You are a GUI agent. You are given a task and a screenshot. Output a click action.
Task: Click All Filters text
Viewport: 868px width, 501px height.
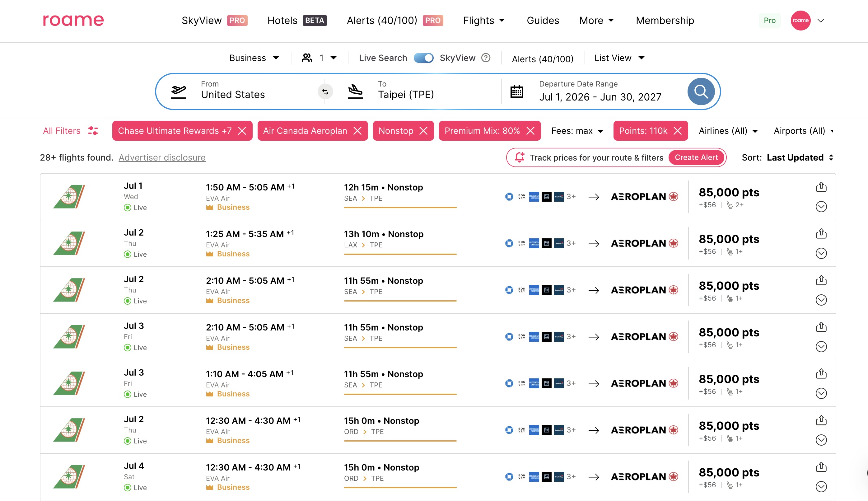[x=62, y=131]
